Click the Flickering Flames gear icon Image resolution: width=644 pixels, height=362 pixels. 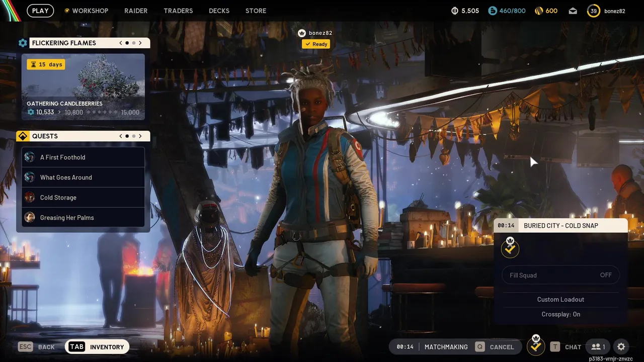coord(23,43)
